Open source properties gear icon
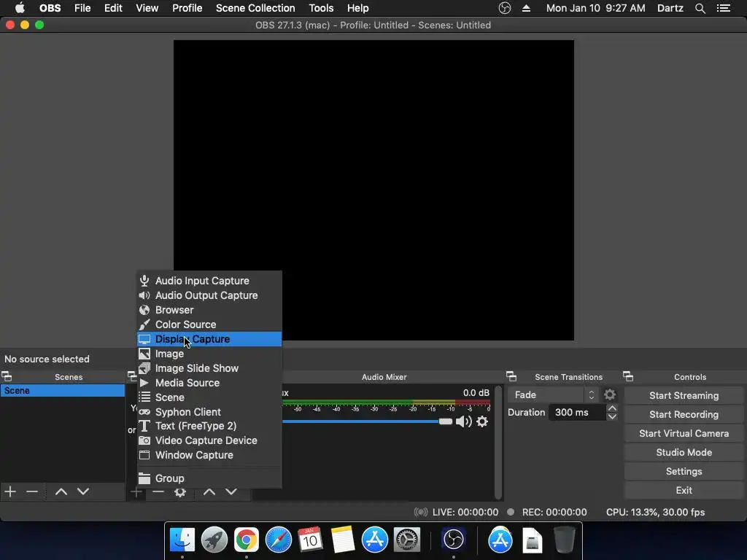This screenshot has width=747, height=560. tap(180, 492)
